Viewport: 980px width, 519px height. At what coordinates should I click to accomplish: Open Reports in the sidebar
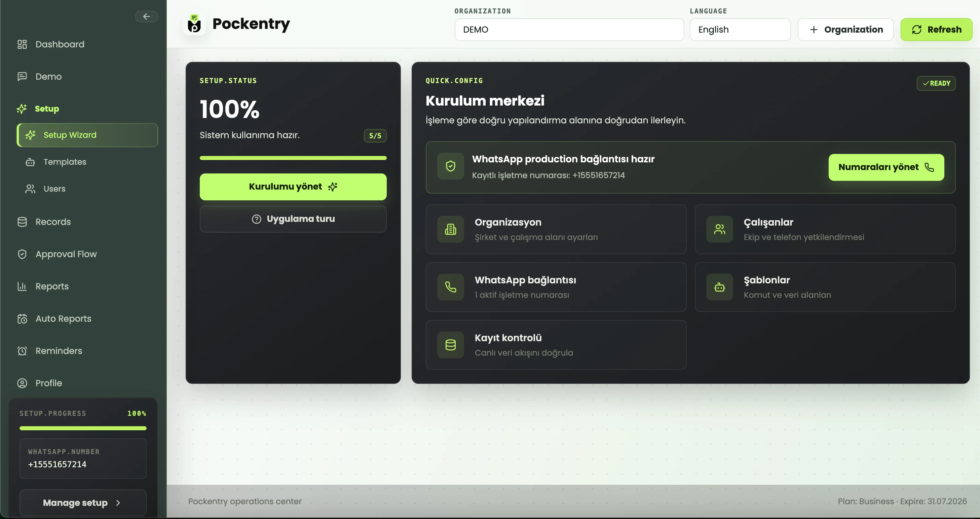point(87,286)
